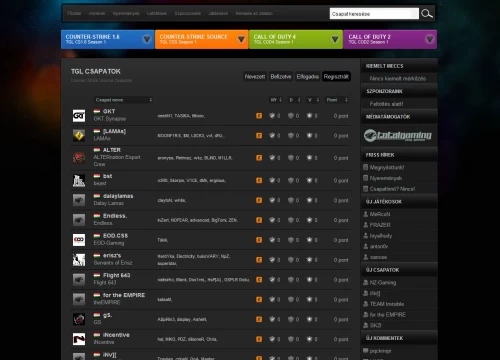Viewport: 500px width, 360px height.
Task: Click the team icon beside NZ-Gaming
Action: (x=366, y=282)
